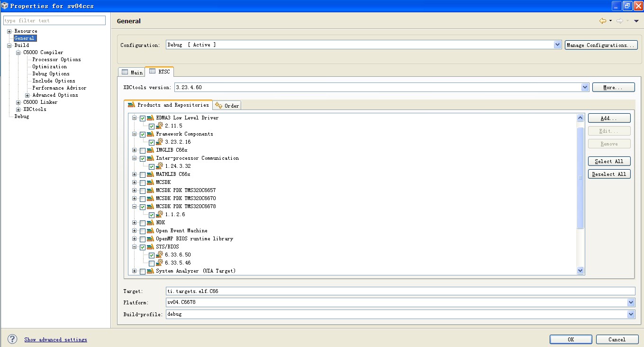Click the forward navigation arrow icon

click(620, 21)
